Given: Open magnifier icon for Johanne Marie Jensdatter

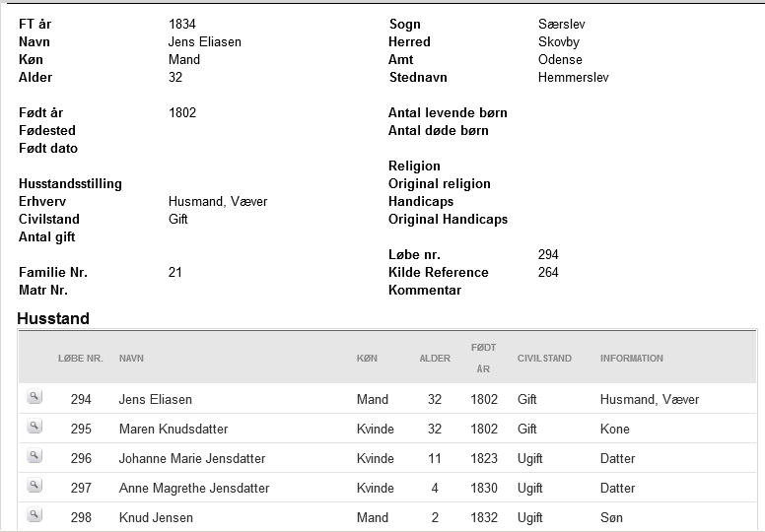Looking at the screenshot, I should click(35, 456).
